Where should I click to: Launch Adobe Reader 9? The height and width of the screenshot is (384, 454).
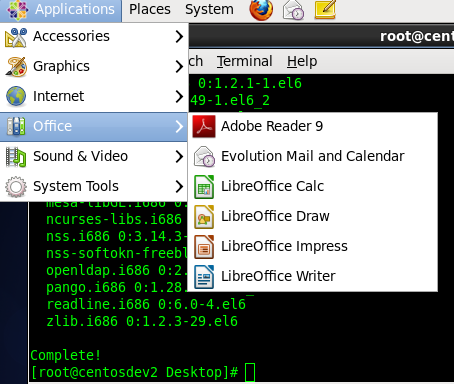[x=313, y=127]
